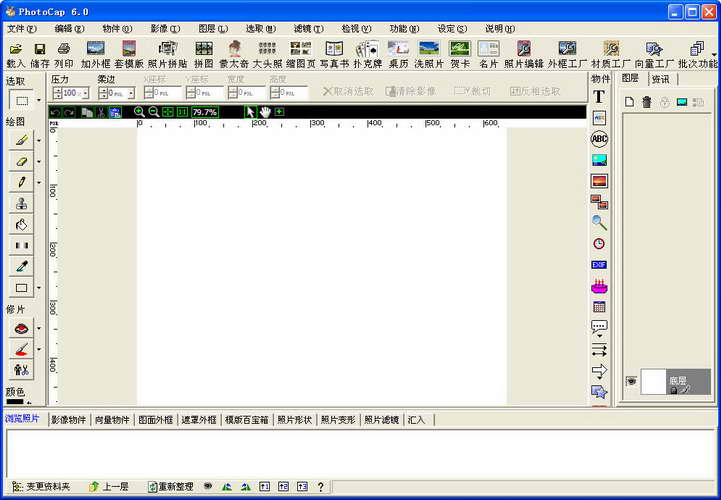Click the paint bucket fill tool
This screenshot has width=721, height=500.
21,224
